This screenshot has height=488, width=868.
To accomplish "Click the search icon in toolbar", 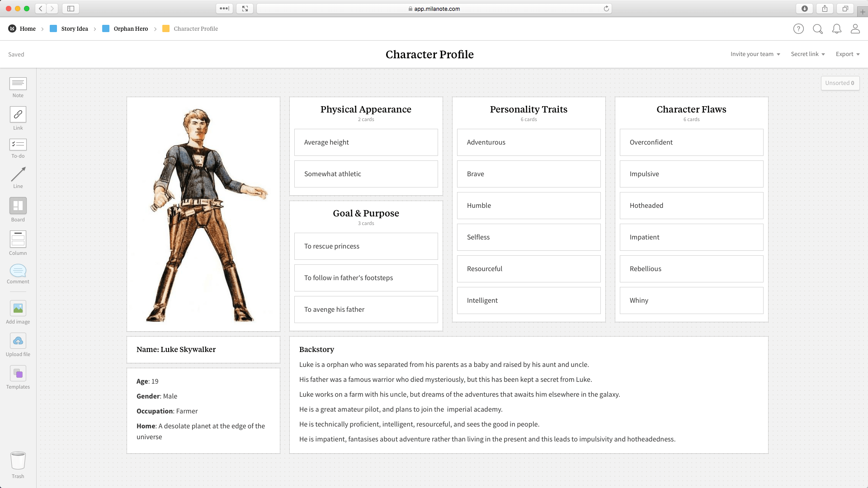I will point(817,28).
